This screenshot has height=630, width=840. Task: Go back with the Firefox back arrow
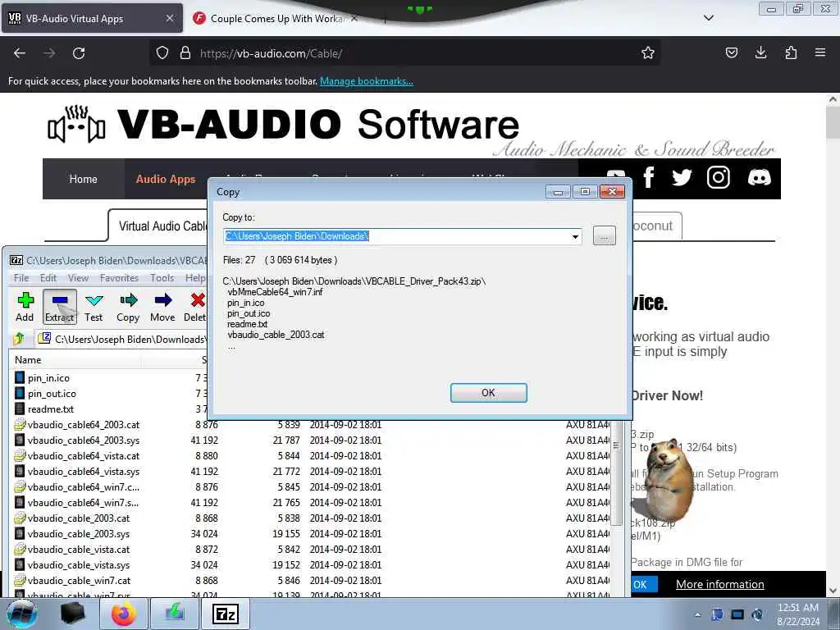(20, 53)
